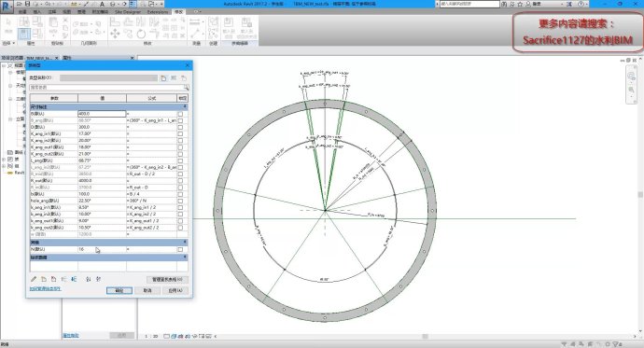The image size is (644, 348).
Task: Toggle lock checkbox for hole_ang row
Action: coord(180,201)
